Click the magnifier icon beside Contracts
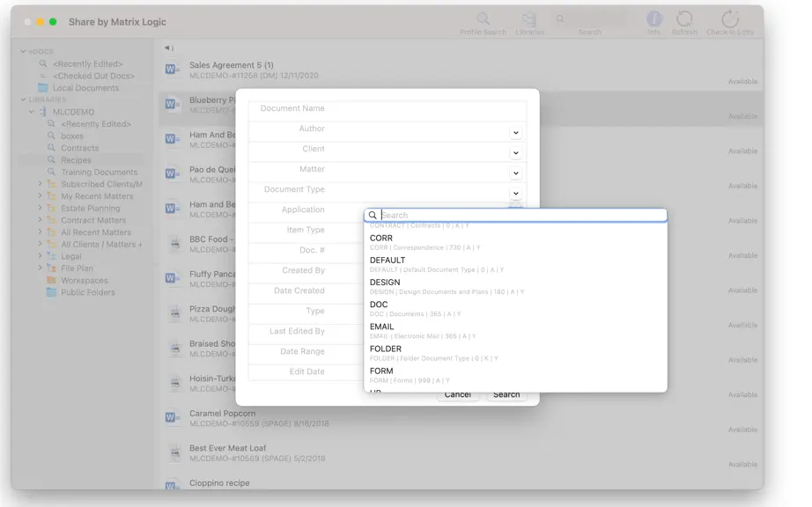The width and height of the screenshot is (812, 507). click(x=51, y=148)
